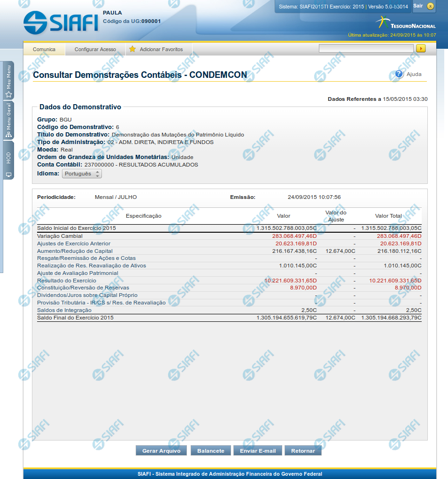Viewport: 448px width, 479px height.
Task: Click the Enviar E-mail button
Action: point(258,450)
